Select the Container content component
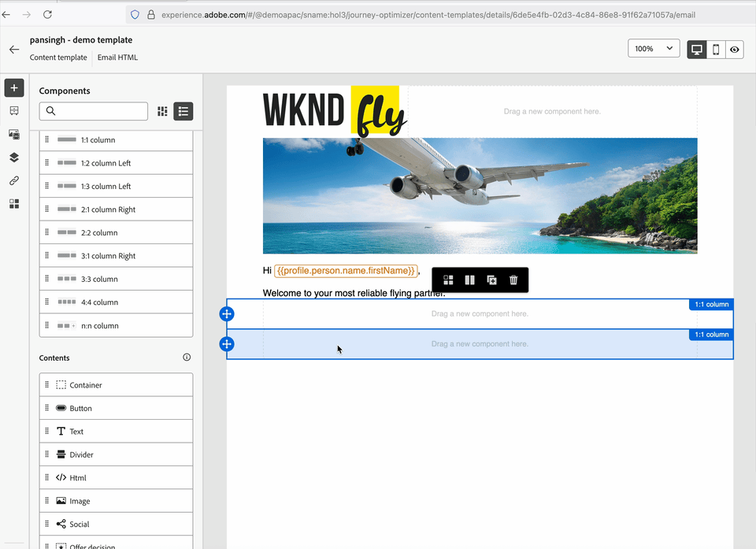756x549 pixels. (x=117, y=385)
